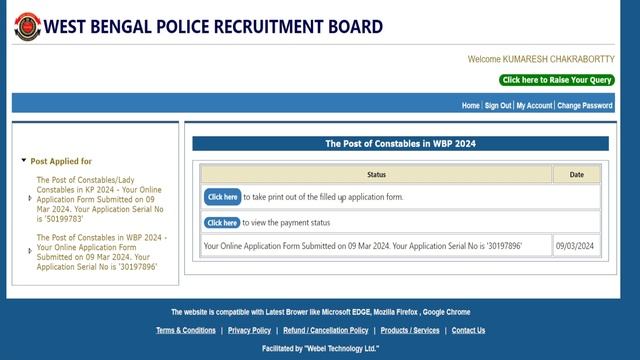The width and height of the screenshot is (640, 360).
Task: Click the West Bengal Police Recruitment Board title
Action: (213, 27)
